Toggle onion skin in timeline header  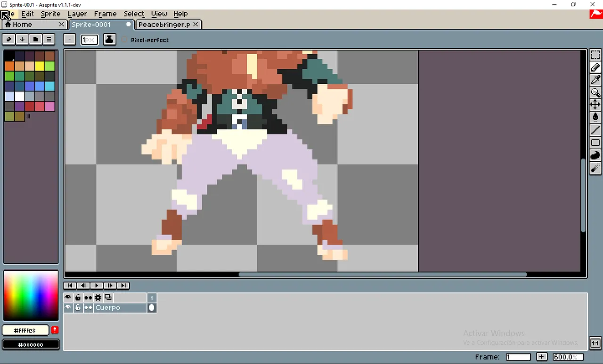pyautogui.click(x=108, y=298)
